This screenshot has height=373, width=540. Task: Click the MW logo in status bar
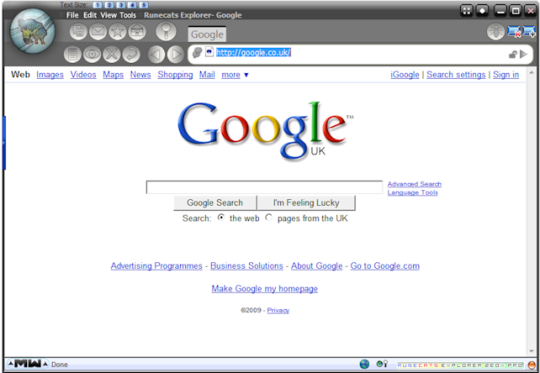(x=28, y=363)
